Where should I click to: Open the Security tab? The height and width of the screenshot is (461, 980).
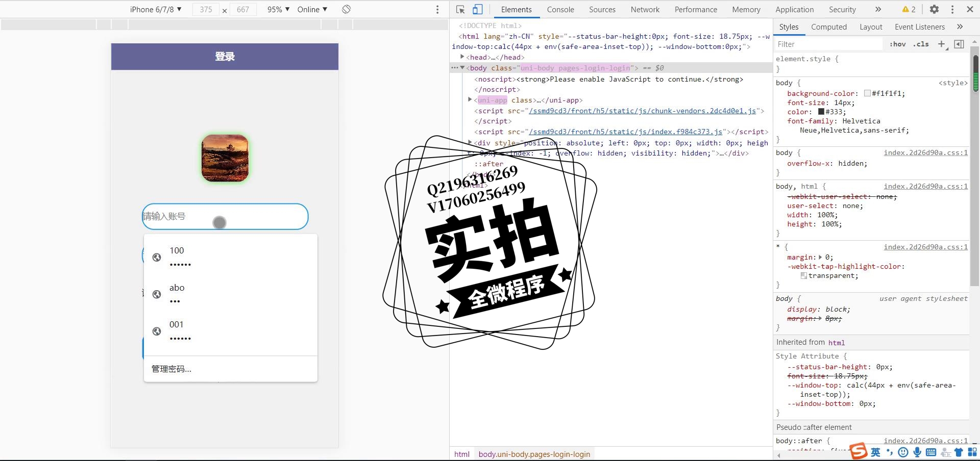pos(842,9)
